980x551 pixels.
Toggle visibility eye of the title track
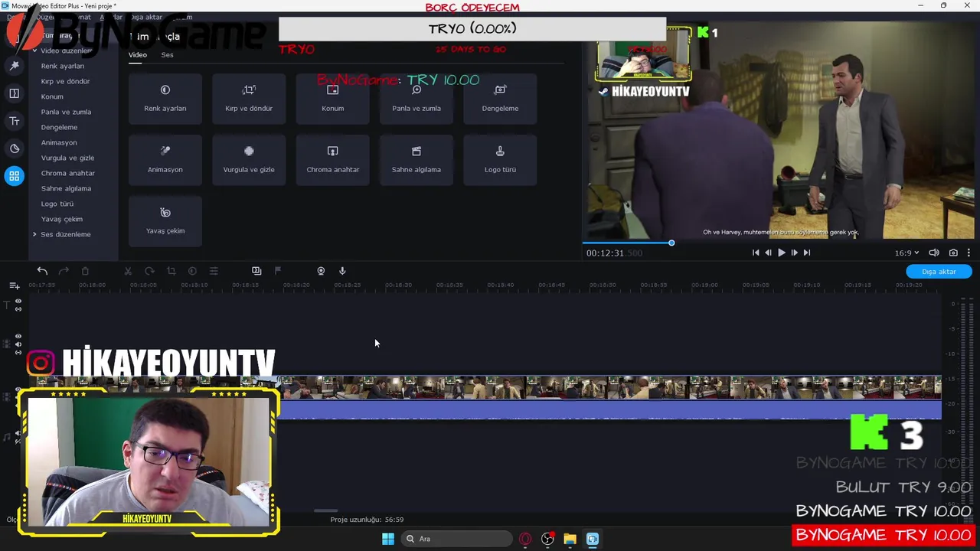(18, 302)
